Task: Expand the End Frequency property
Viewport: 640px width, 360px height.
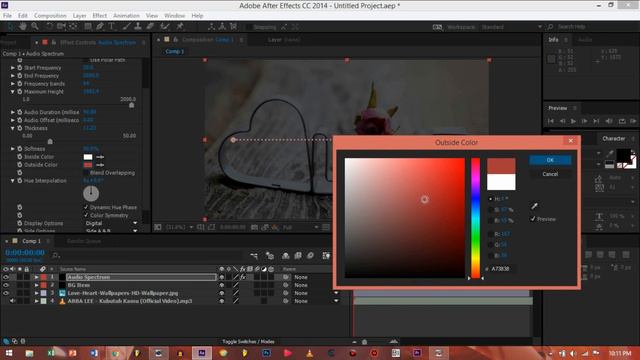Action: (x=13, y=76)
